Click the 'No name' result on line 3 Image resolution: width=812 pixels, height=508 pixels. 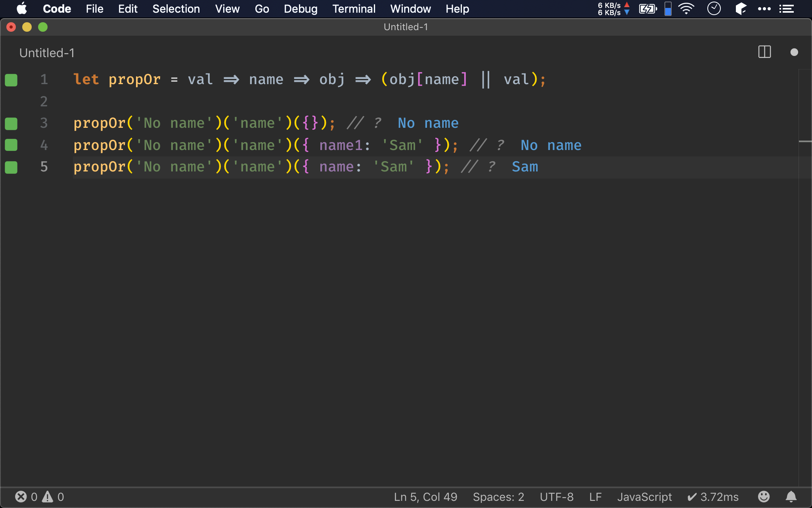point(428,123)
